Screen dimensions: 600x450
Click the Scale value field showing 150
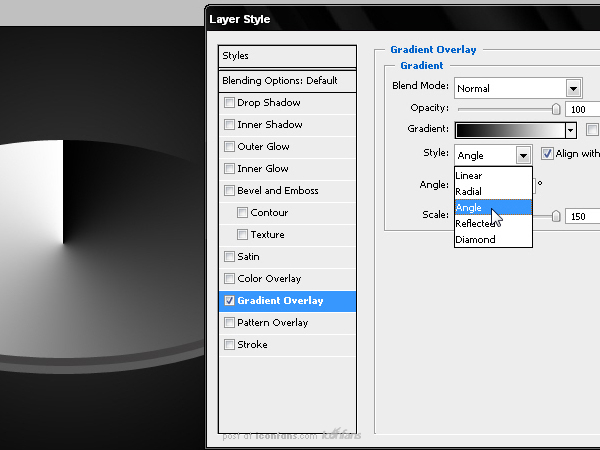pyautogui.click(x=583, y=217)
